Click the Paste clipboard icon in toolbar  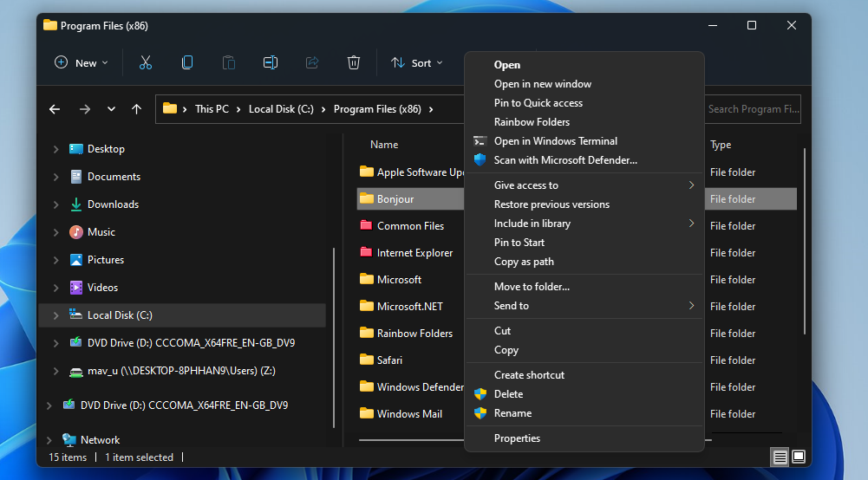229,63
